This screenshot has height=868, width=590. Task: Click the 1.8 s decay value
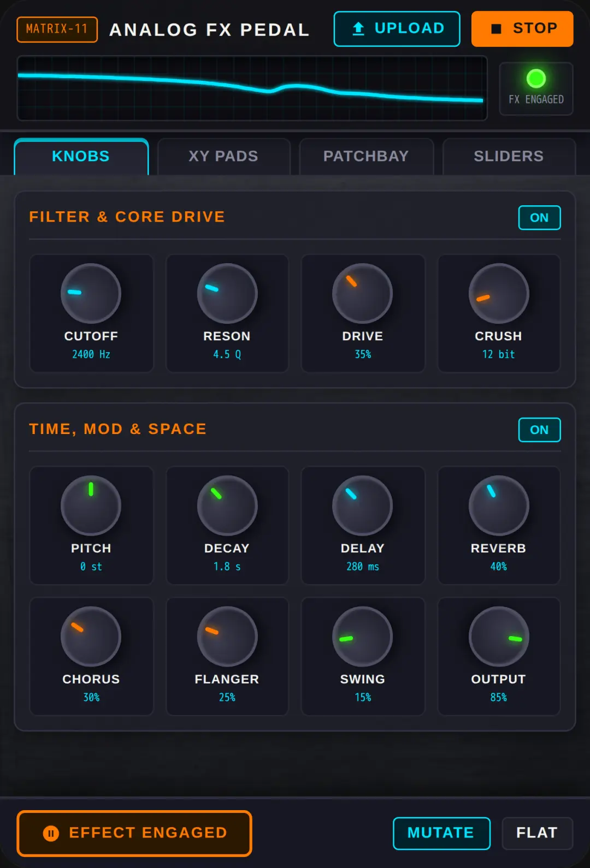pyautogui.click(x=227, y=567)
